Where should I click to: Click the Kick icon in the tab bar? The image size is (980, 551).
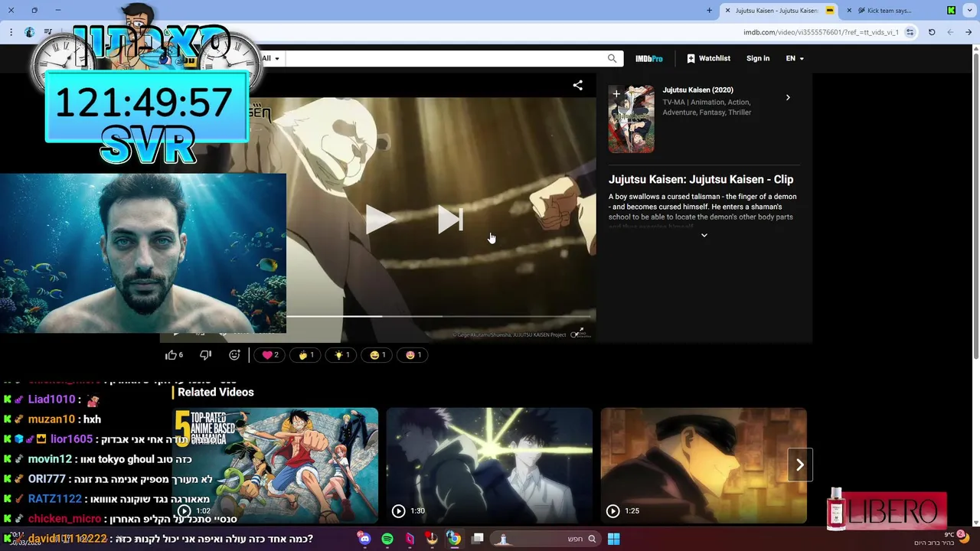click(x=951, y=11)
